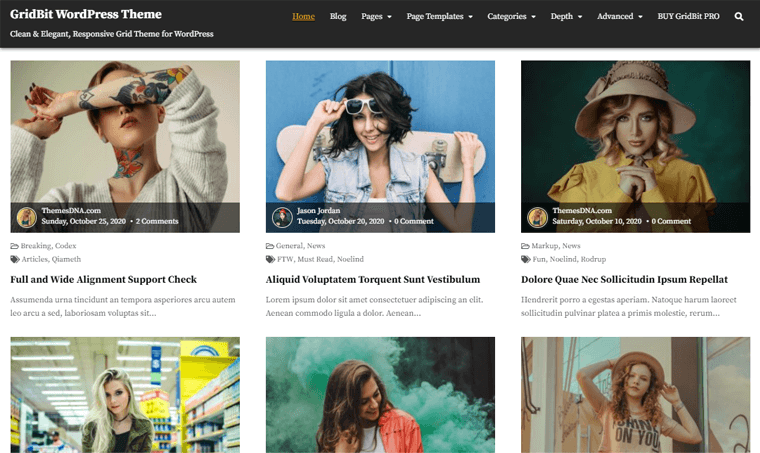The image size is (760, 453).
Task: Click the Breaking category link
Action: [35, 246]
